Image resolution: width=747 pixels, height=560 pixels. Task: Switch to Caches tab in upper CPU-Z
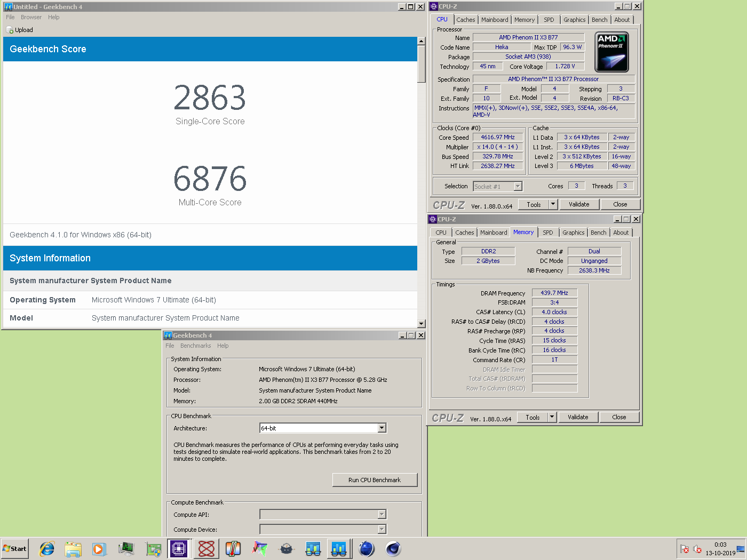pyautogui.click(x=466, y=20)
